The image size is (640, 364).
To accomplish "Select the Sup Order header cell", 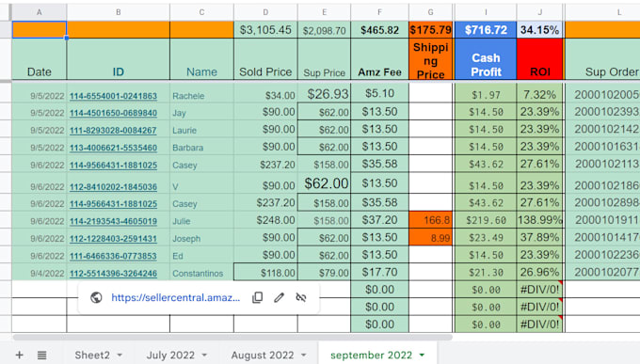I will [602, 59].
